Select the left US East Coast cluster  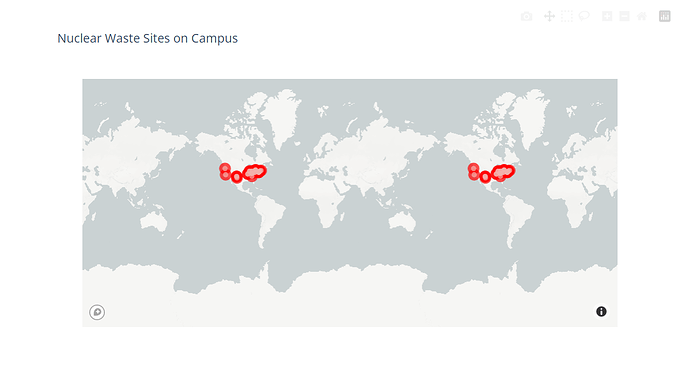[254, 172]
